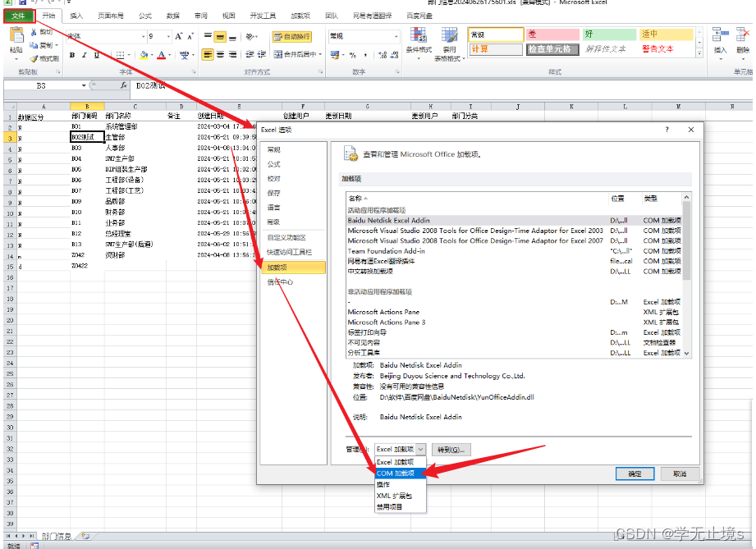Screen dimensions: 756x549
Task: Switch to the Insert (插入) tab
Action: [76, 16]
